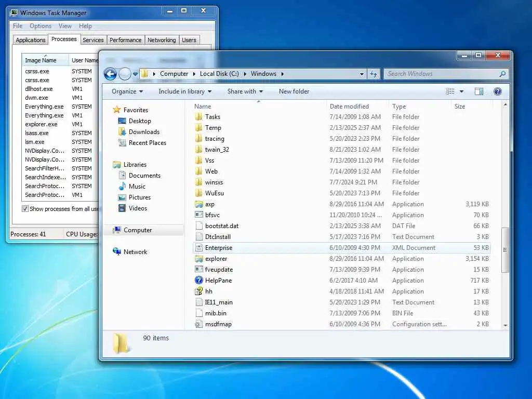This screenshot has width=532, height=399.
Task: Switch to the Services tab in Task Manager
Action: 93,40
